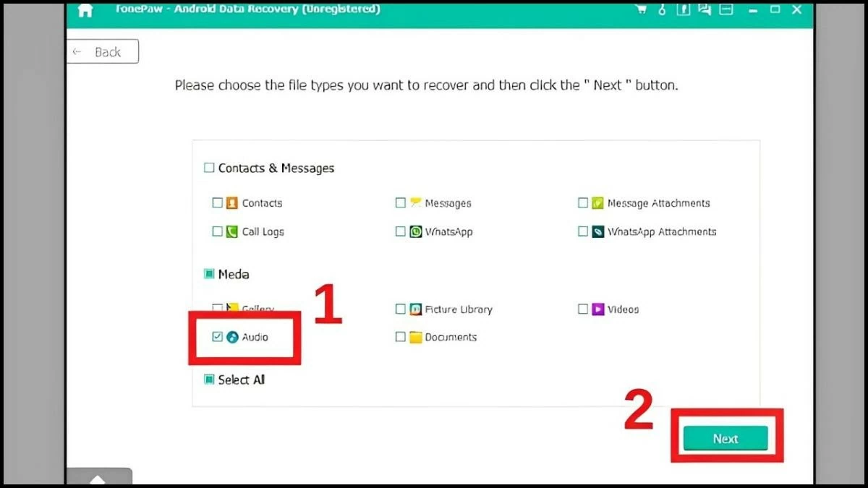Tick the Picture Library checkbox
This screenshot has width=868, height=488.
(x=400, y=309)
